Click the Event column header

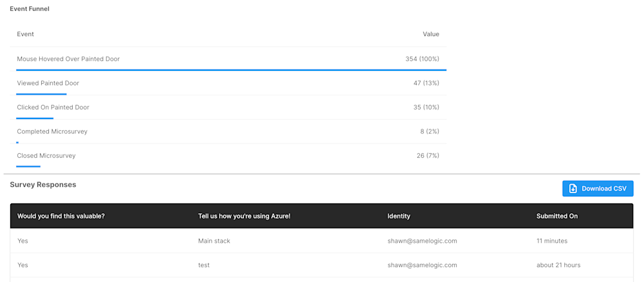tap(26, 34)
